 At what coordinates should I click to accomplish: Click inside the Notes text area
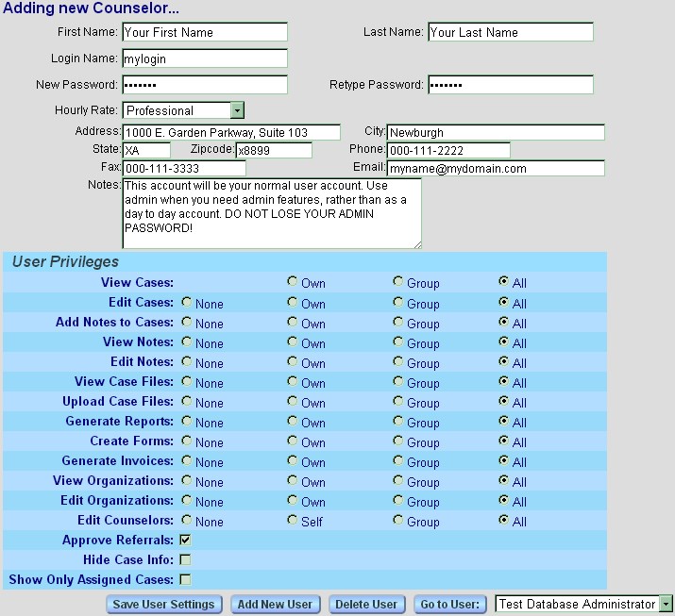271,213
